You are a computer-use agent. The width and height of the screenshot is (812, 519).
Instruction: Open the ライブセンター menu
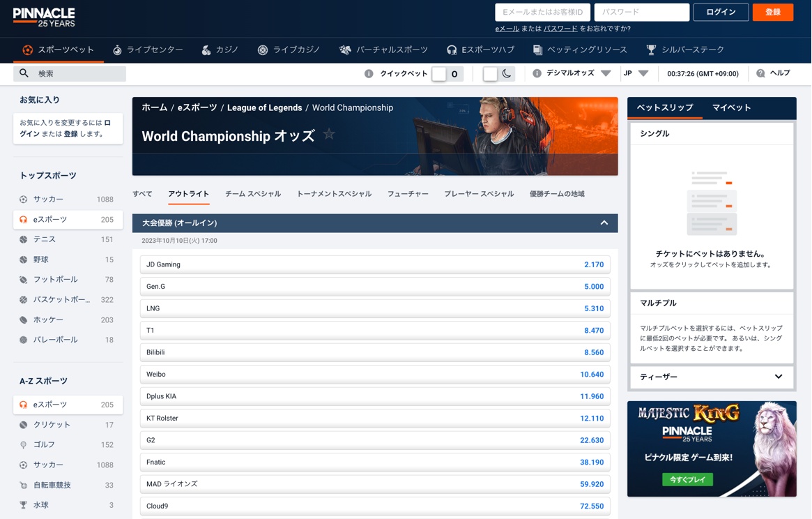click(x=148, y=50)
